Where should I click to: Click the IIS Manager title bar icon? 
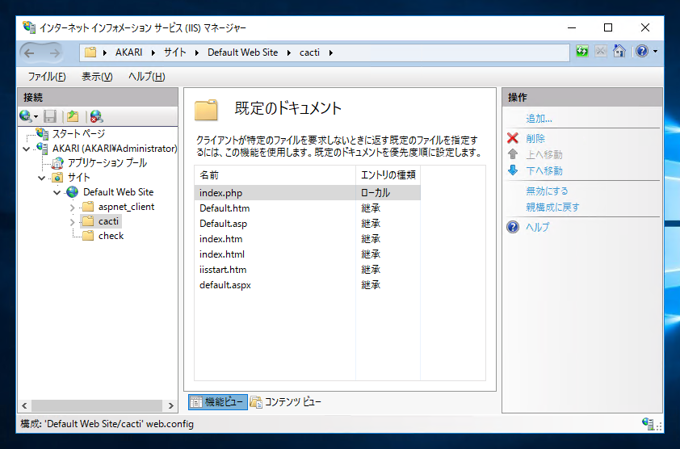coord(29,27)
